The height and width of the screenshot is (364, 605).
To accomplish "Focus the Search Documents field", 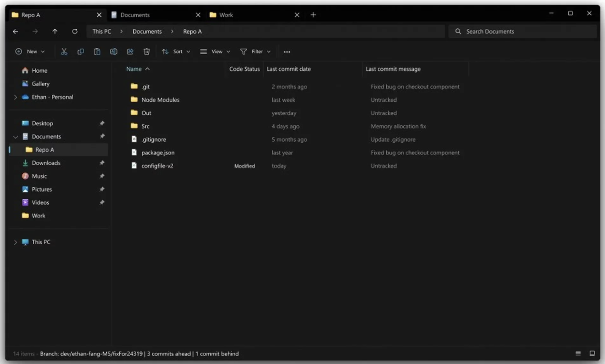I will pos(523,31).
